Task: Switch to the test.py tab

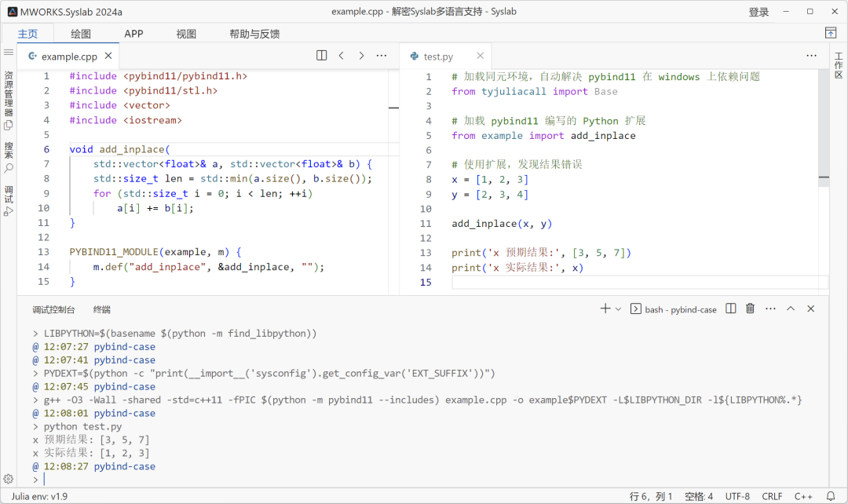Action: pyautogui.click(x=437, y=56)
